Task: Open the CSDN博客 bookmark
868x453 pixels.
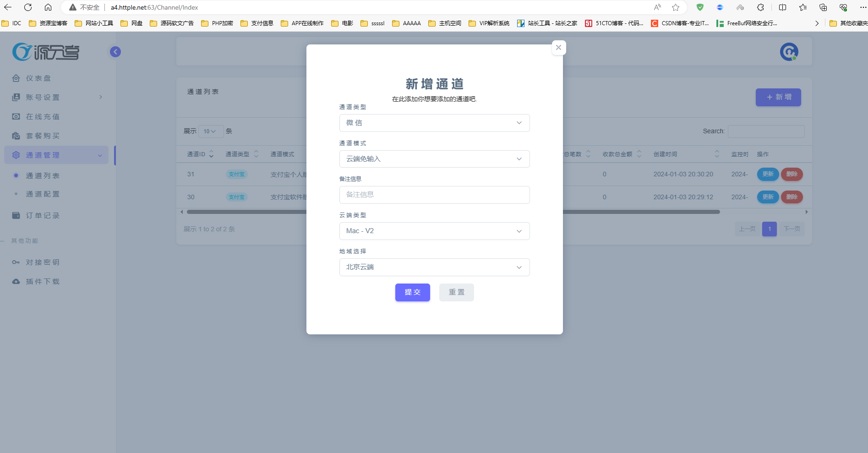Action: point(680,23)
